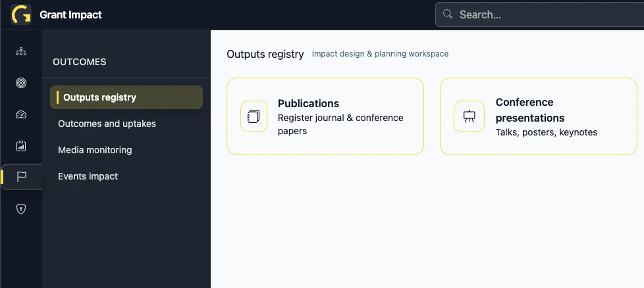The image size is (644, 288).
Task: Click the Outputs registry page heading
Action: coord(265,54)
